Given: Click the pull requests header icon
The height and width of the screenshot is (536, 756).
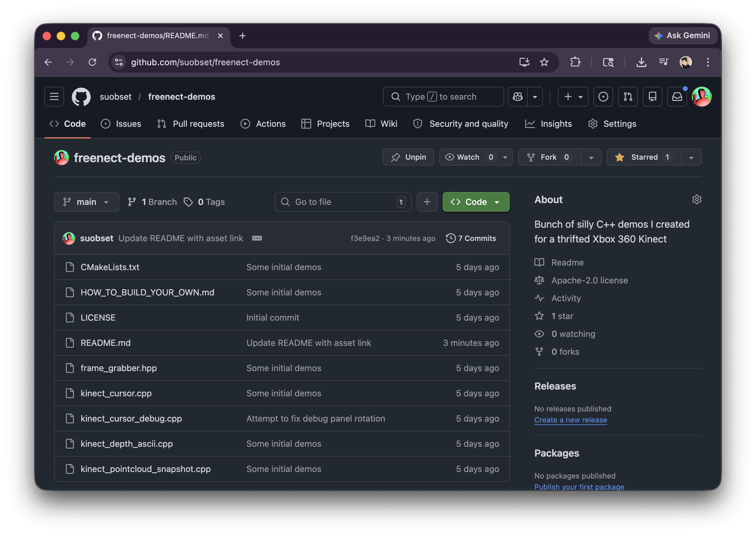Looking at the screenshot, I should click(628, 97).
